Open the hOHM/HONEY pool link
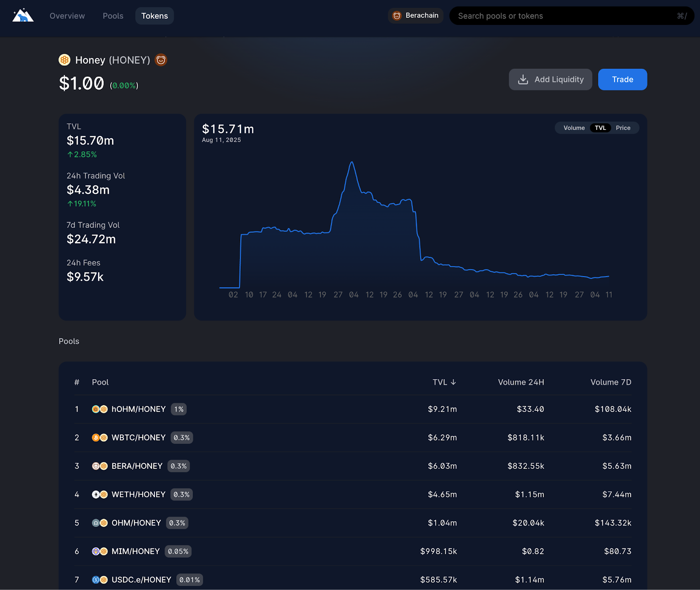 [x=138, y=409]
